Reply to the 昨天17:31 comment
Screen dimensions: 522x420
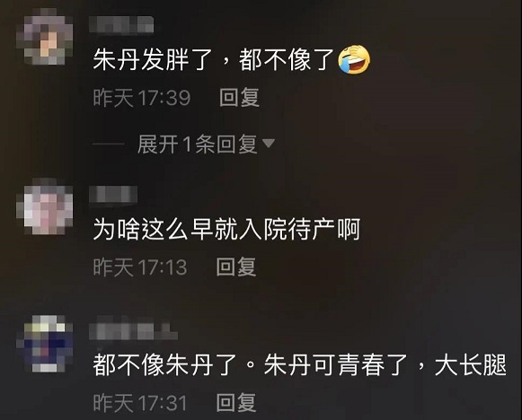click(x=236, y=403)
